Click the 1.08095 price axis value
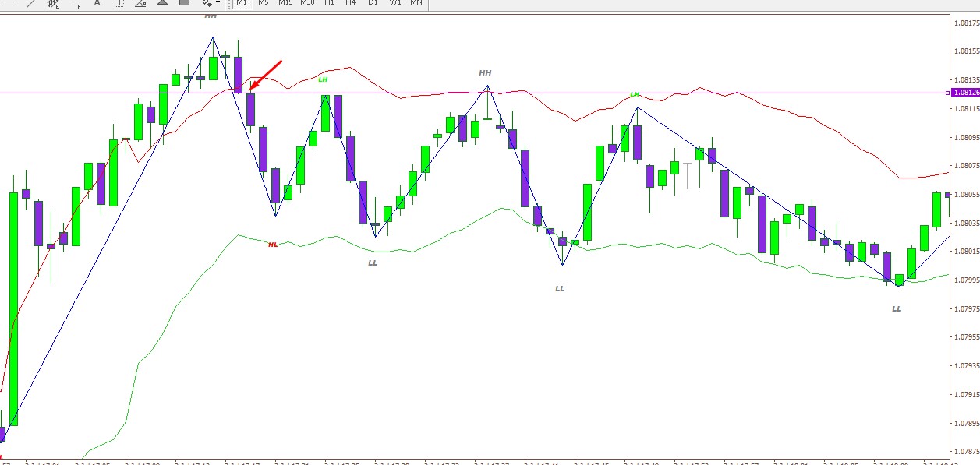Screen dimensions: 980x465 (967, 137)
